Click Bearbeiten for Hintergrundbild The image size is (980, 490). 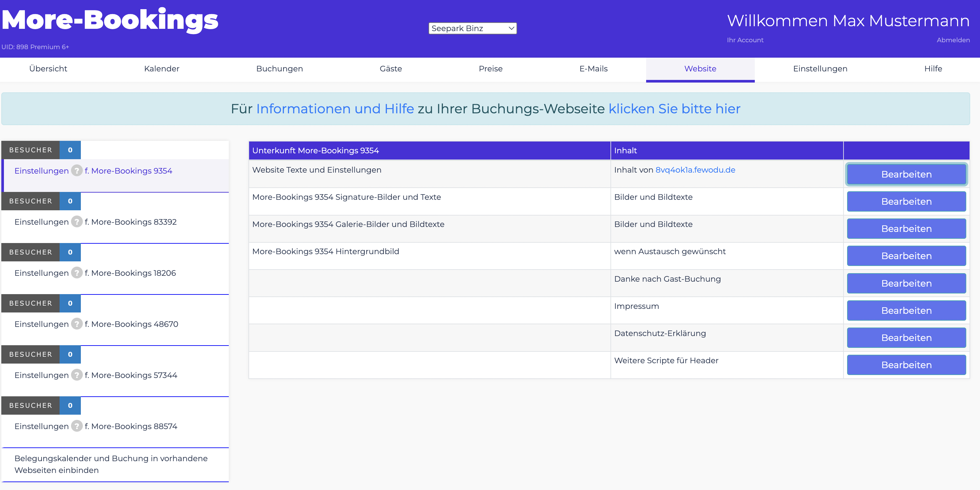click(907, 256)
